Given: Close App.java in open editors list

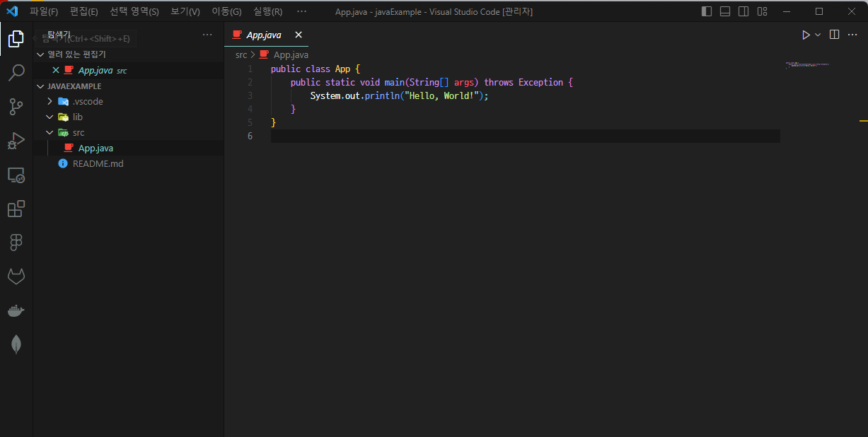Looking at the screenshot, I should [56, 70].
